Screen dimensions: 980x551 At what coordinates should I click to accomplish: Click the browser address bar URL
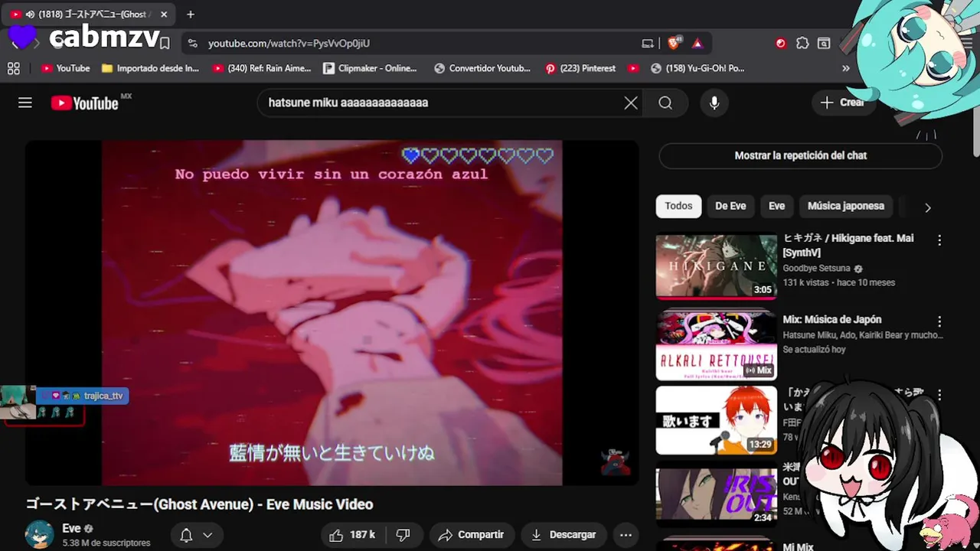click(x=289, y=44)
